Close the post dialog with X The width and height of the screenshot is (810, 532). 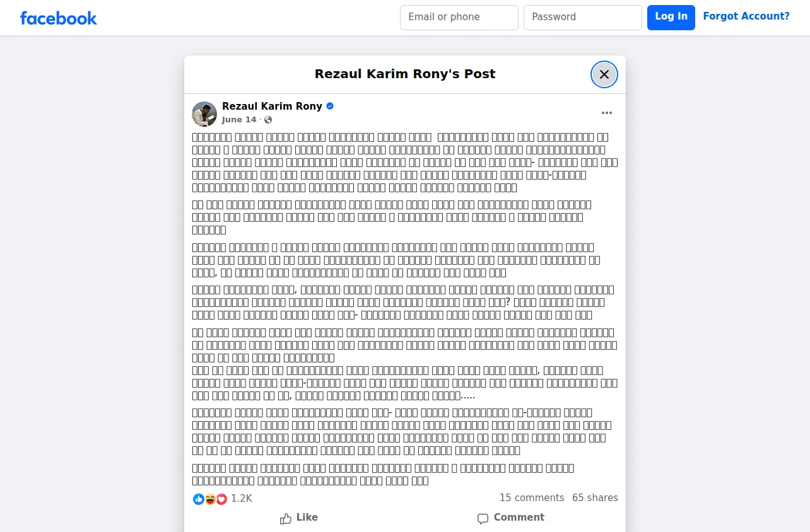point(604,74)
